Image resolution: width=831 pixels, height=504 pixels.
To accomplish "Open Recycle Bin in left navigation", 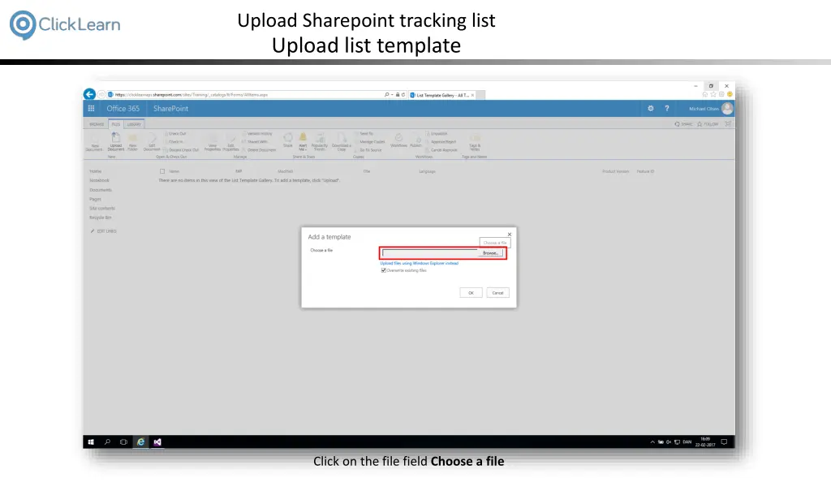I will pyautogui.click(x=100, y=218).
